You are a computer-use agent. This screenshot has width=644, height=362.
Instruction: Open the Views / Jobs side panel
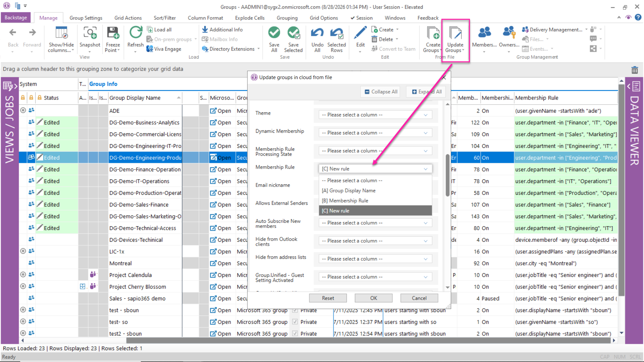pos(9,124)
